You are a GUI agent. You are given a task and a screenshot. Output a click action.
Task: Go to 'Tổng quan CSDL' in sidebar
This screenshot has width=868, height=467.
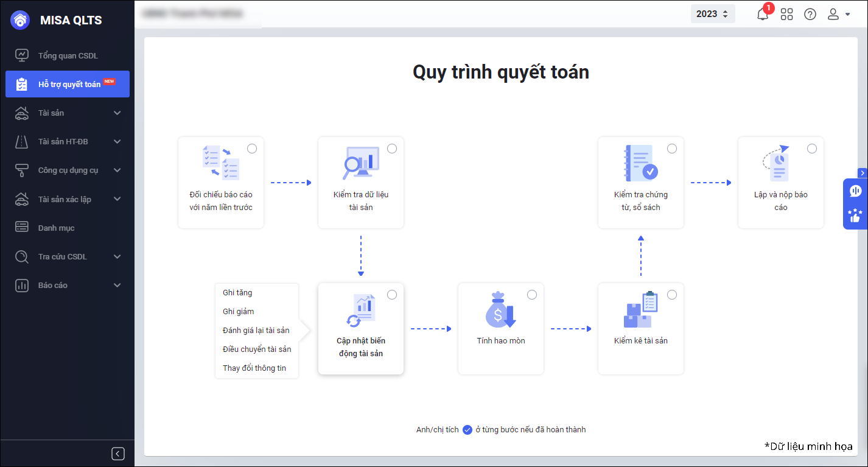(68, 55)
